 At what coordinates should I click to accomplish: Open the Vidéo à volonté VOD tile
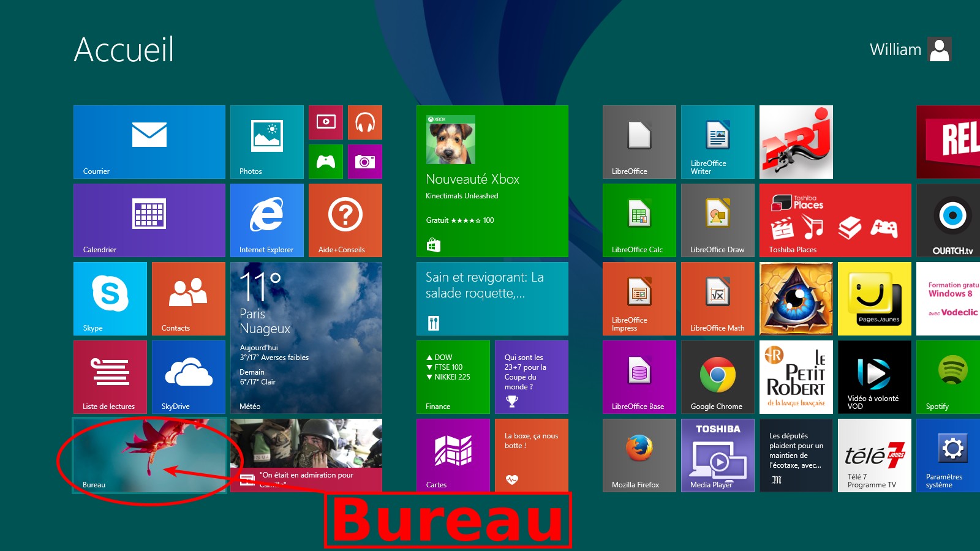875,377
